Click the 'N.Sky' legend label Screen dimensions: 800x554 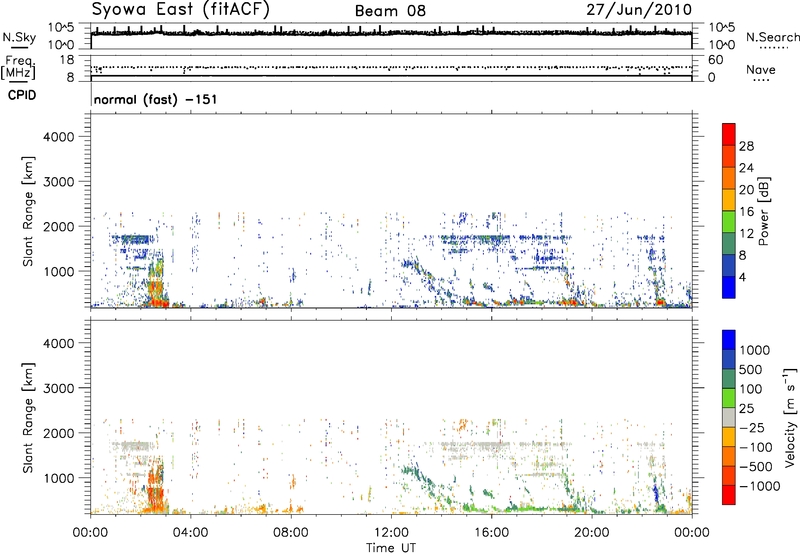tap(19, 37)
